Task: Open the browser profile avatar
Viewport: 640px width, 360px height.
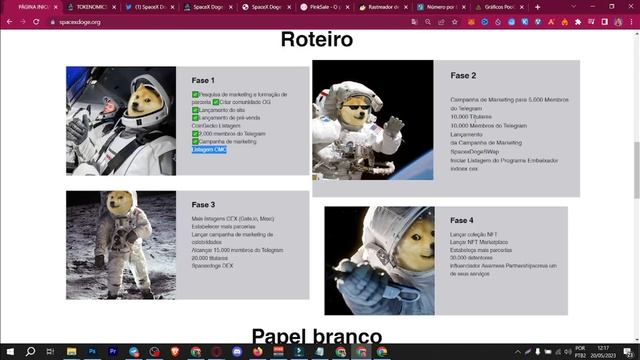Action: pos(618,22)
